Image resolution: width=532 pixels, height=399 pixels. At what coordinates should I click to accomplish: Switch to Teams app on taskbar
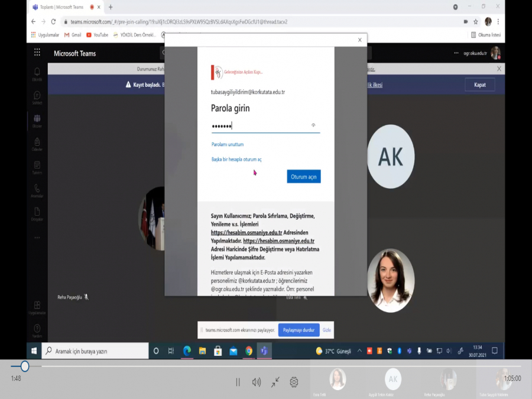(264, 351)
